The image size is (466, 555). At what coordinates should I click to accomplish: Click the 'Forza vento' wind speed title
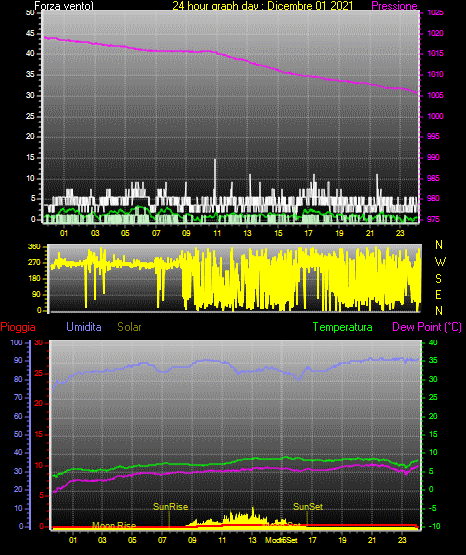tap(64, 6)
